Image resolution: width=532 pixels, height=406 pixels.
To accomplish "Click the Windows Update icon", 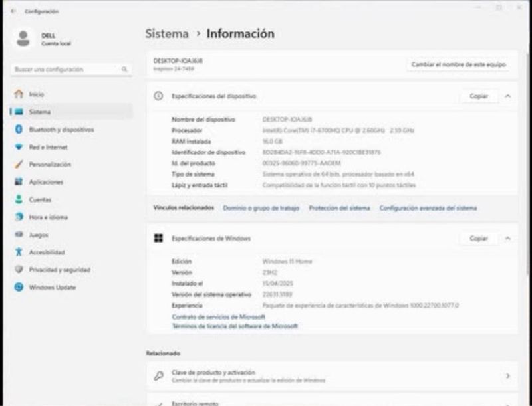I will pos(19,287).
